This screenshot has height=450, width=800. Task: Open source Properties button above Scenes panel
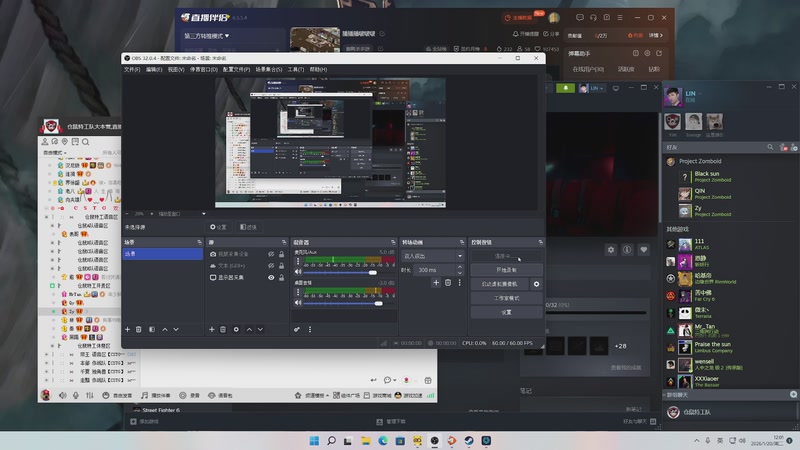point(218,227)
